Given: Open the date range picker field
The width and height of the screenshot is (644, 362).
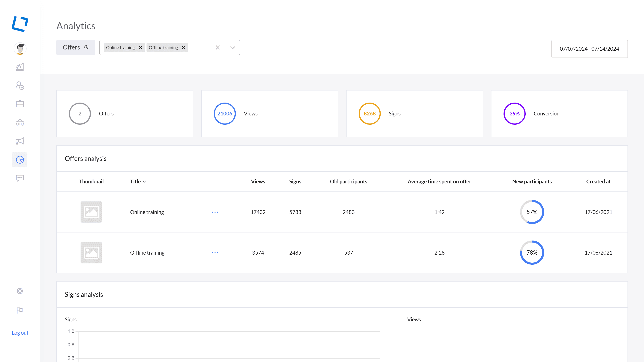Looking at the screenshot, I should pos(589,49).
